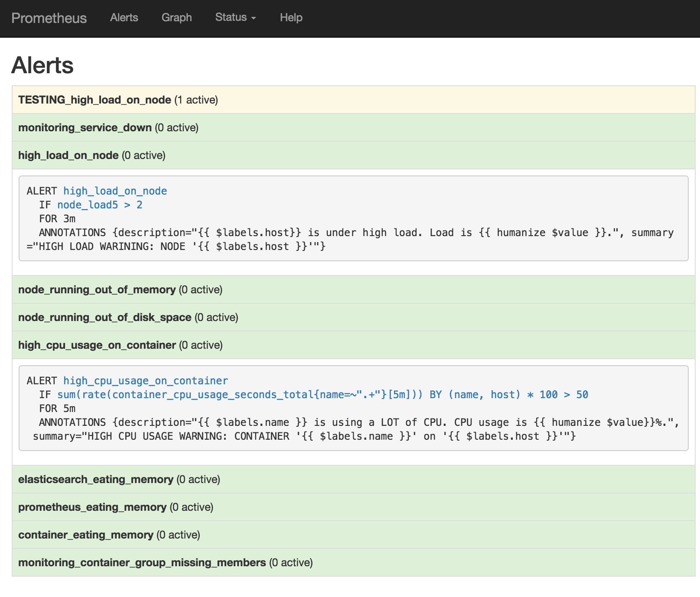
Task: Expand container_eating_memory alert
Action: [x=354, y=535]
